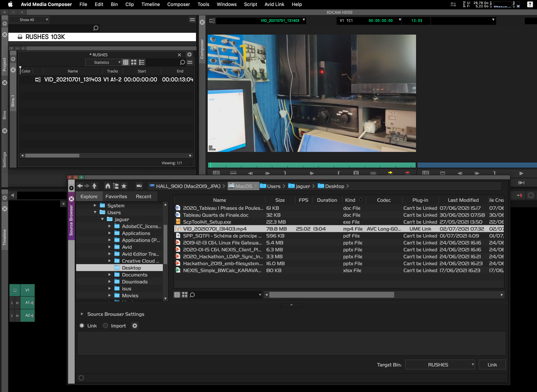Solo the A1 audio track
The image size is (537, 392).
tap(12, 303)
